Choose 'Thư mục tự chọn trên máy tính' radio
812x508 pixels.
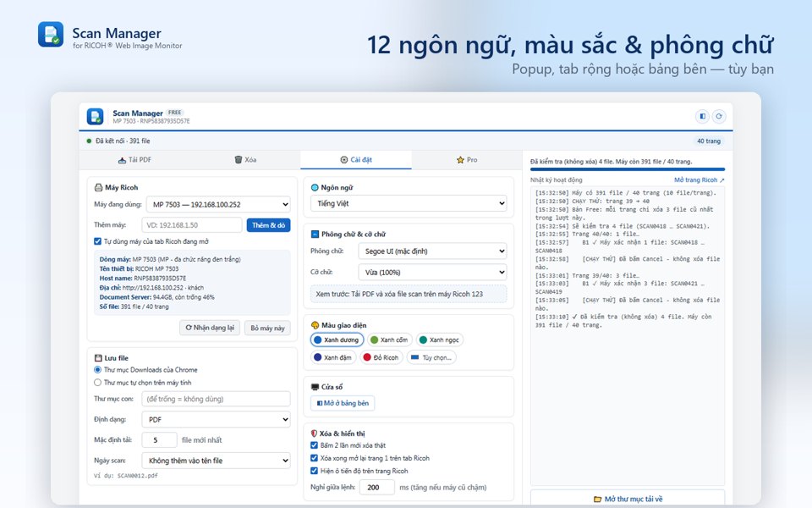pyautogui.click(x=97, y=383)
